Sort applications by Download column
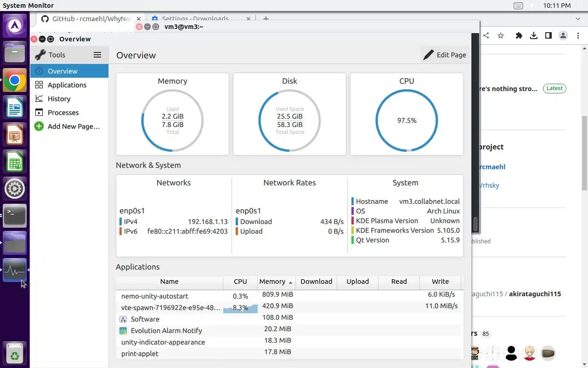Viewport: 588px width, 368px height. click(x=316, y=282)
